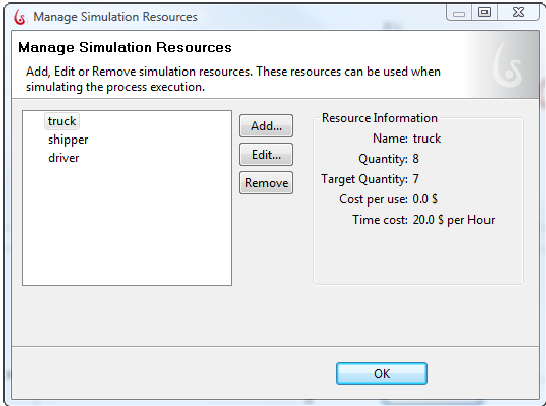The height and width of the screenshot is (406, 546).
Task: Click the bold Manage Simulation Resources heading
Action: 125,48
